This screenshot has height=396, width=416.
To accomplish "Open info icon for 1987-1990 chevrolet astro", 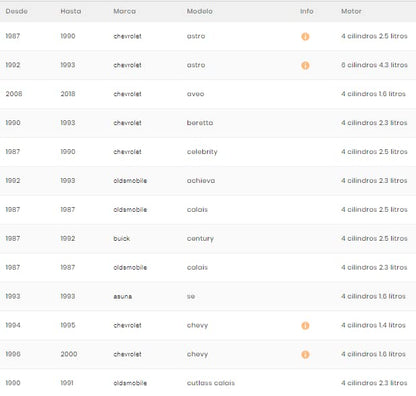I will [305, 36].
